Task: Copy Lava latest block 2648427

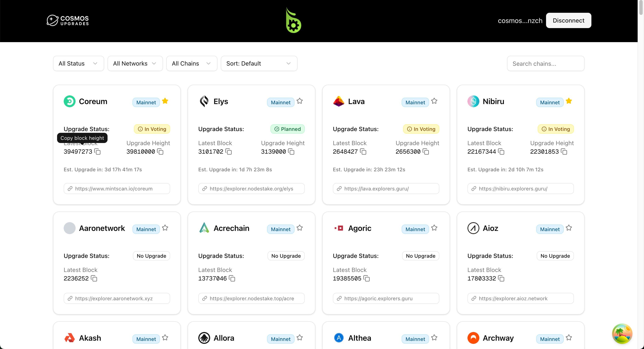Action: [x=363, y=152]
